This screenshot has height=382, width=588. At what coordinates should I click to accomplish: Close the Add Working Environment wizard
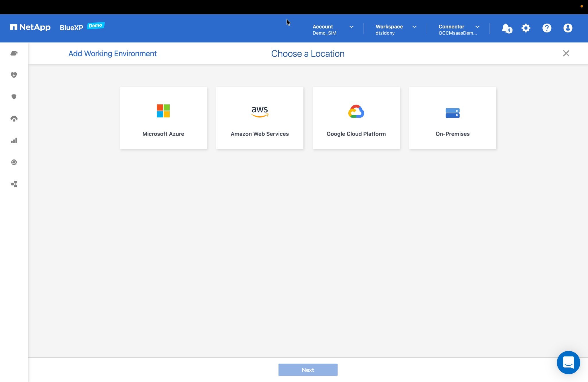pyautogui.click(x=566, y=53)
